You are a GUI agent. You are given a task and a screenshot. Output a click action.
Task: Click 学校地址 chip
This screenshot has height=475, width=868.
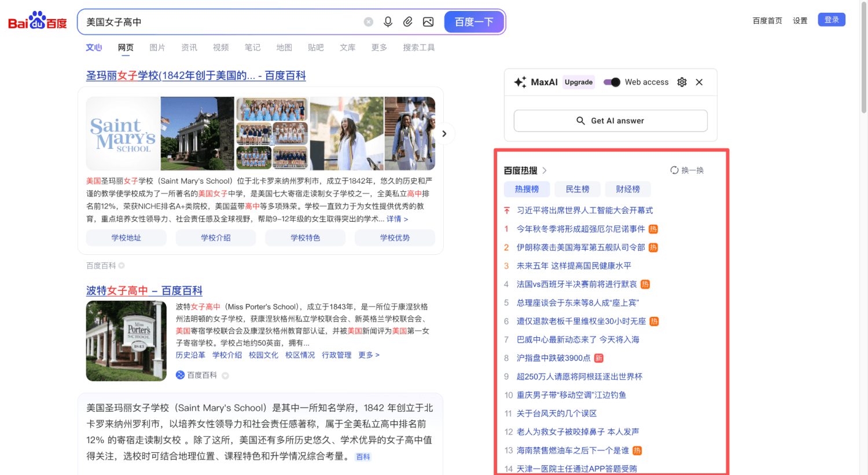pos(126,238)
